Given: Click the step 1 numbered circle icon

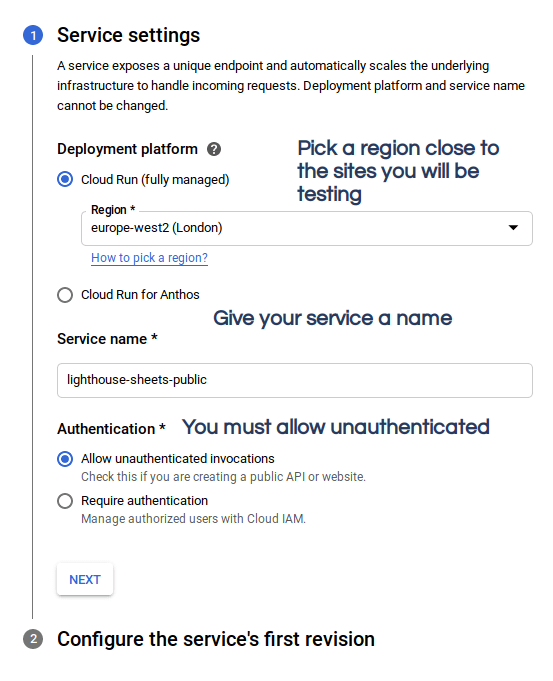Looking at the screenshot, I should tap(33, 35).
